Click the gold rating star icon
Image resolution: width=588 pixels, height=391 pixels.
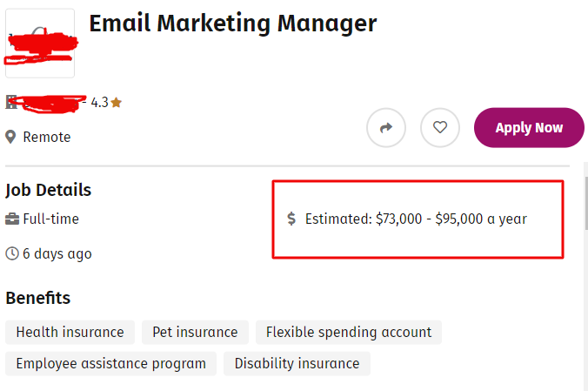point(117,102)
